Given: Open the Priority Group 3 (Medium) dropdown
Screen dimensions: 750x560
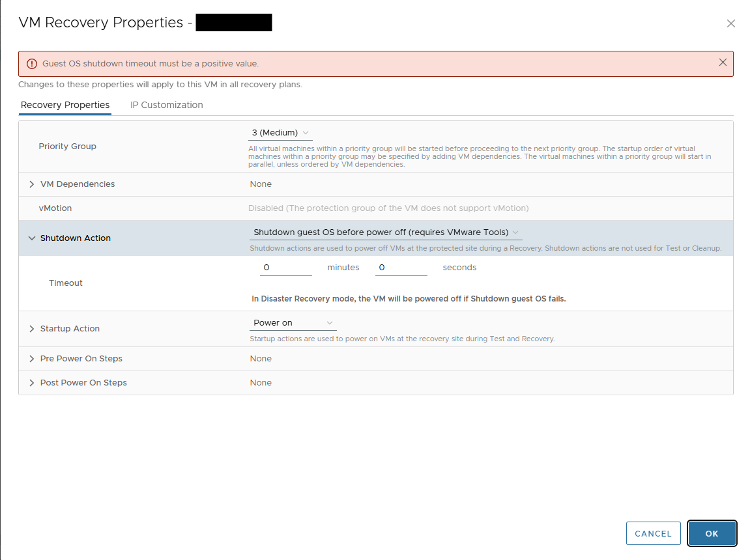Looking at the screenshot, I should (280, 133).
